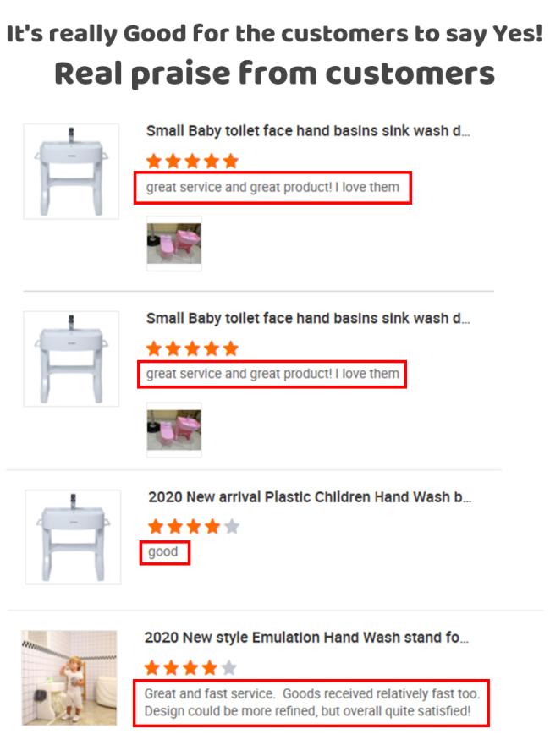550x756 pixels.
Task: Click gray fifth star in Emulation Hand Wash review
Action: pos(229,668)
